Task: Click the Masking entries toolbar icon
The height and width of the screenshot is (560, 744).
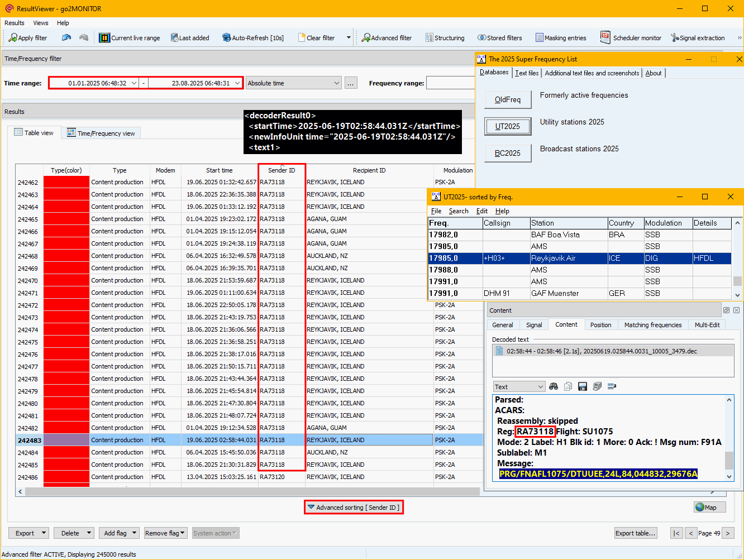Action: coord(540,38)
